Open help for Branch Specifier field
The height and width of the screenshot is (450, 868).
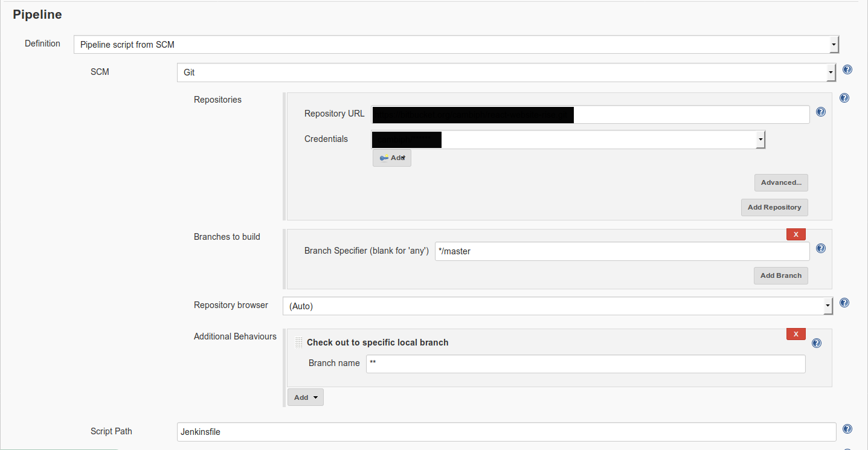821,248
